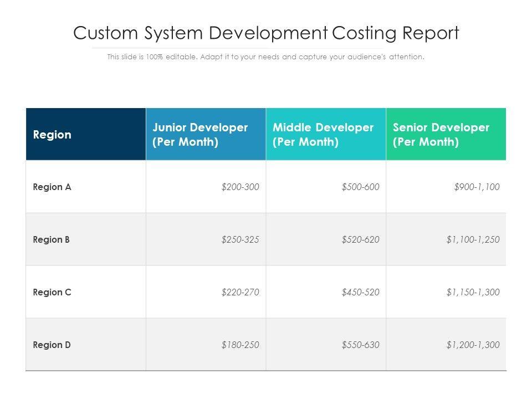Select the '$1,200-1,300' cell for Region D
532x399 pixels.
point(473,345)
